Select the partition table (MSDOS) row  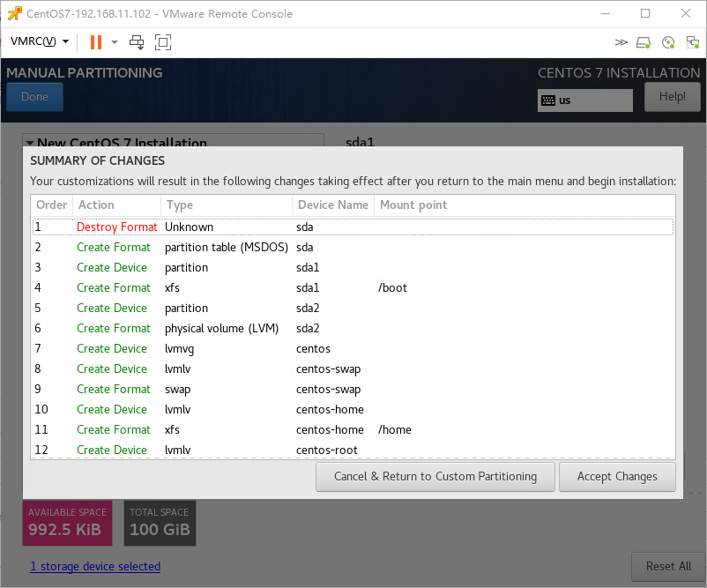coord(353,247)
